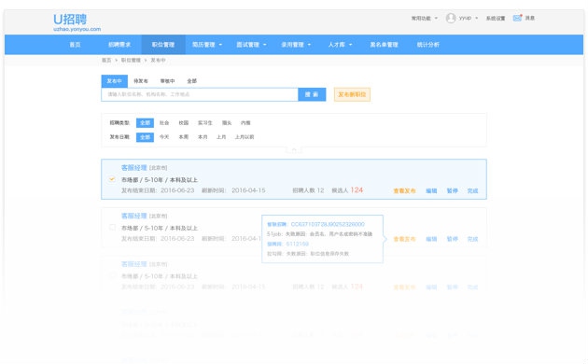588x364 pixels.
Task: Open the second 客服经理 job title
Action: point(133,216)
